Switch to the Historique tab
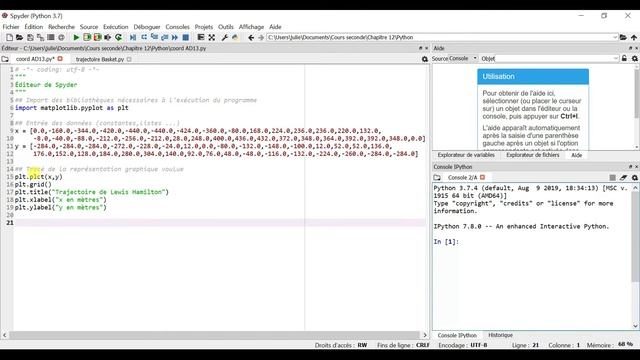640x360 pixels. 500,335
